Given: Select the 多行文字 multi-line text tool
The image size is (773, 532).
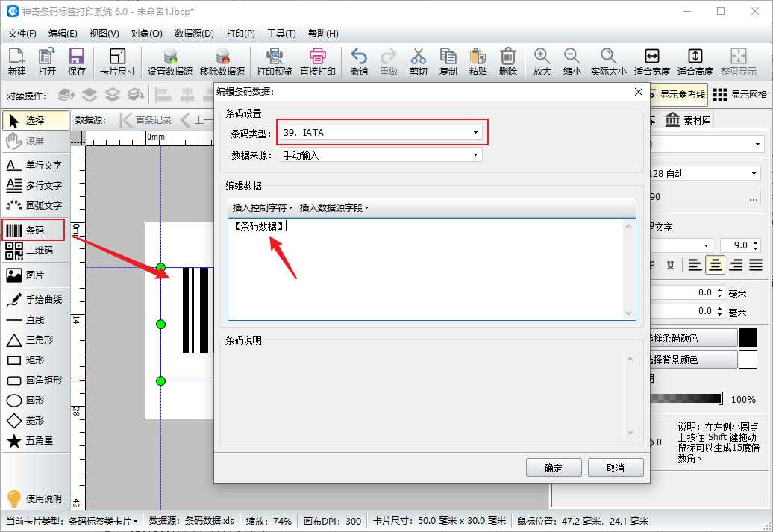Looking at the screenshot, I should [x=36, y=185].
